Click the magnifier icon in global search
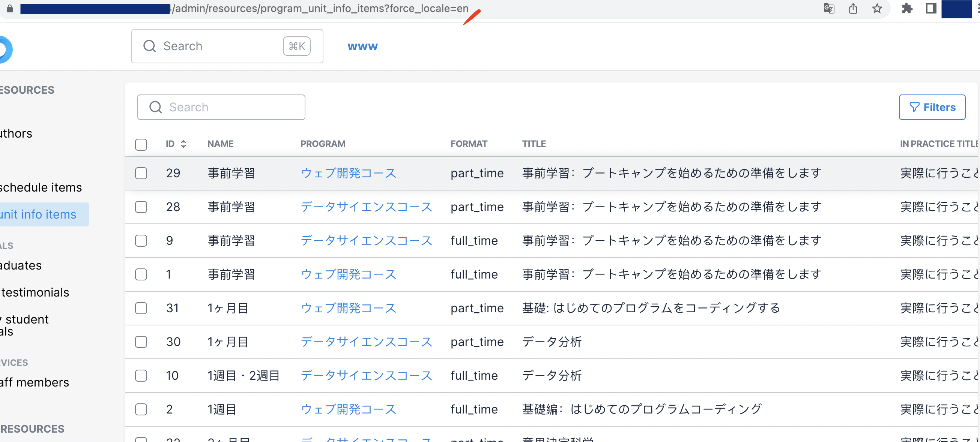The width and height of the screenshot is (980, 442). point(149,46)
